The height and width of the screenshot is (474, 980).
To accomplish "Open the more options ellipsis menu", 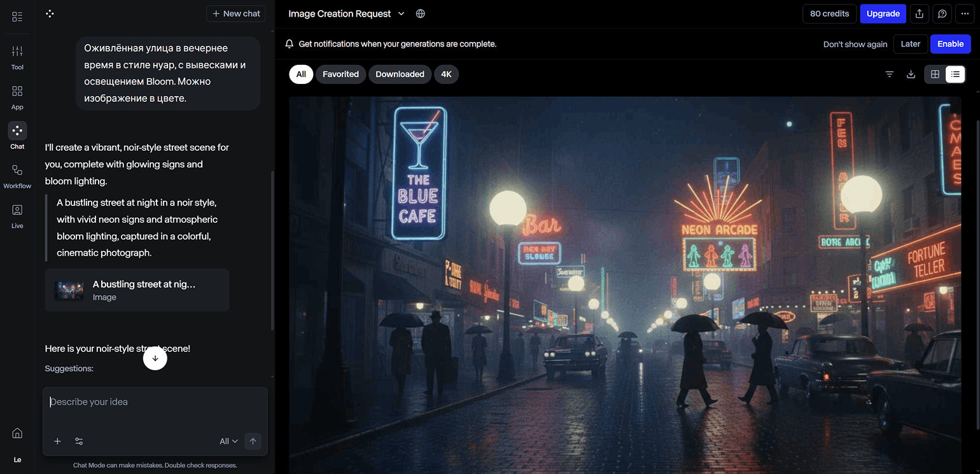I will [965, 14].
